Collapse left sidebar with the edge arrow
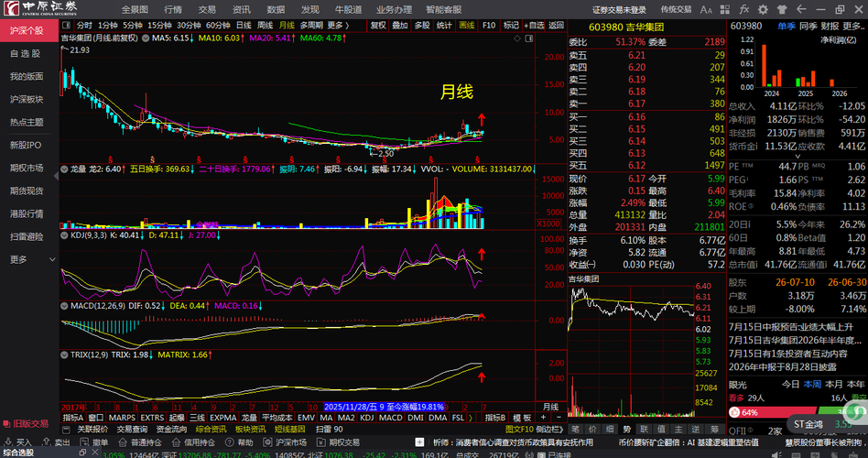 [x=56, y=176]
